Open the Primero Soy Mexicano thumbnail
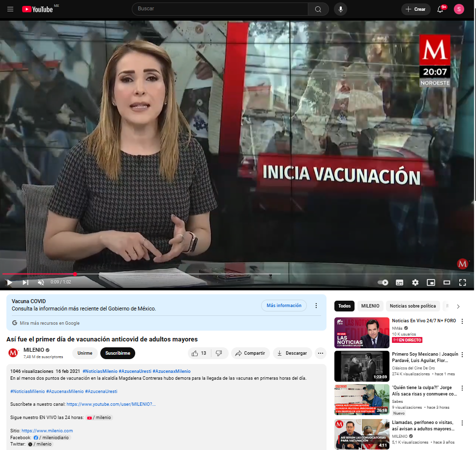The height and width of the screenshot is (450, 476). (362, 366)
